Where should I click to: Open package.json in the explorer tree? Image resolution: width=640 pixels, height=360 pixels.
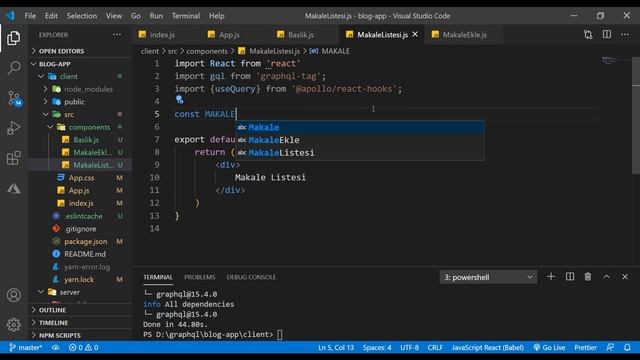(x=79, y=241)
